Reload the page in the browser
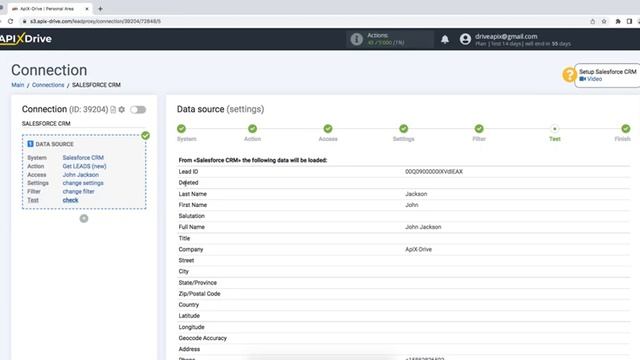Image resolution: width=640 pixels, height=360 pixels. point(10,21)
